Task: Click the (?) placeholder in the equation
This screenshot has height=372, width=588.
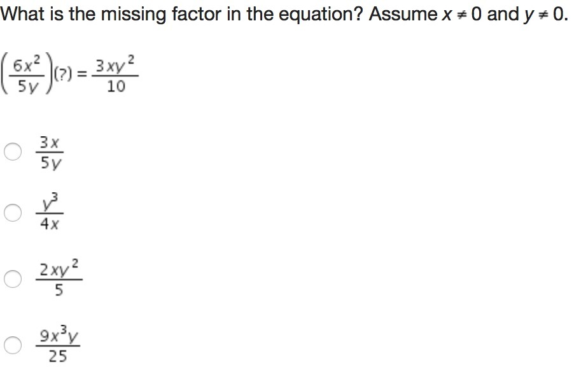Action: tap(63, 74)
